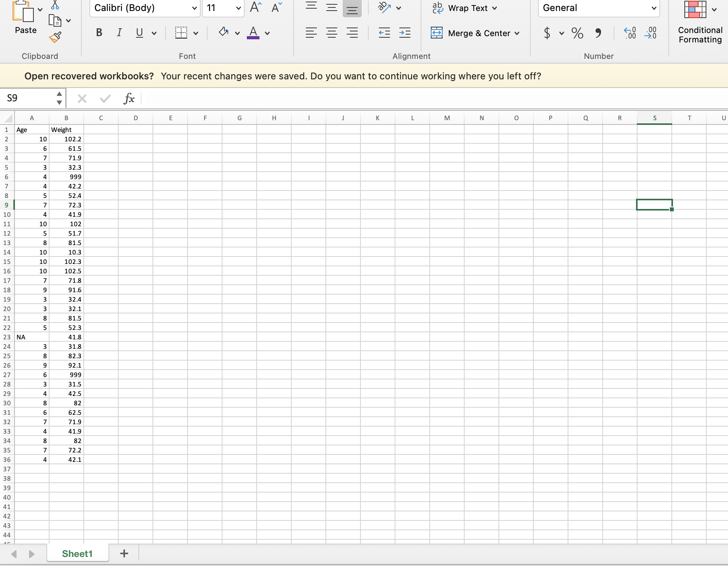This screenshot has width=728, height=566.
Task: Expand the Borders options arrow
Action: coord(196,33)
